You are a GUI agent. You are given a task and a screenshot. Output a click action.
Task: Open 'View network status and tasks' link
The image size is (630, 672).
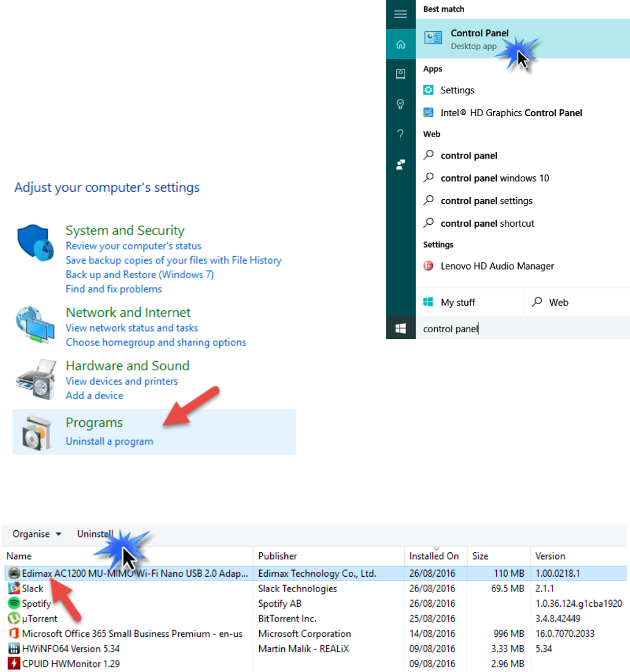click(x=132, y=328)
